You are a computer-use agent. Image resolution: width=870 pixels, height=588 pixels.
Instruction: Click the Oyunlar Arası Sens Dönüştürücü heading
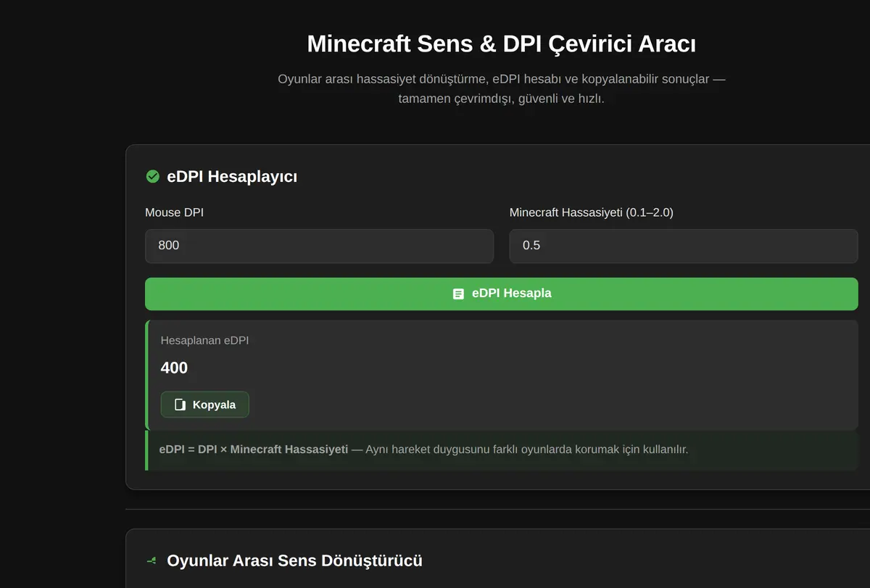click(294, 560)
